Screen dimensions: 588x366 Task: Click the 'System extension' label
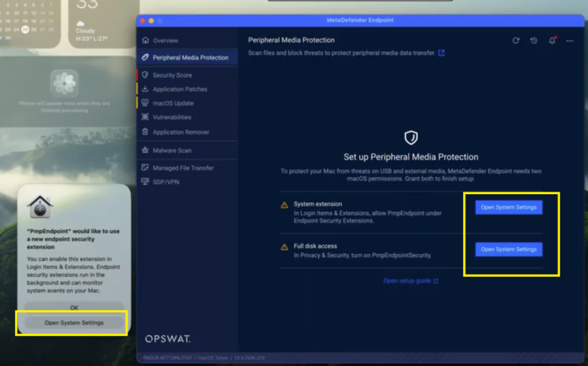(x=318, y=204)
